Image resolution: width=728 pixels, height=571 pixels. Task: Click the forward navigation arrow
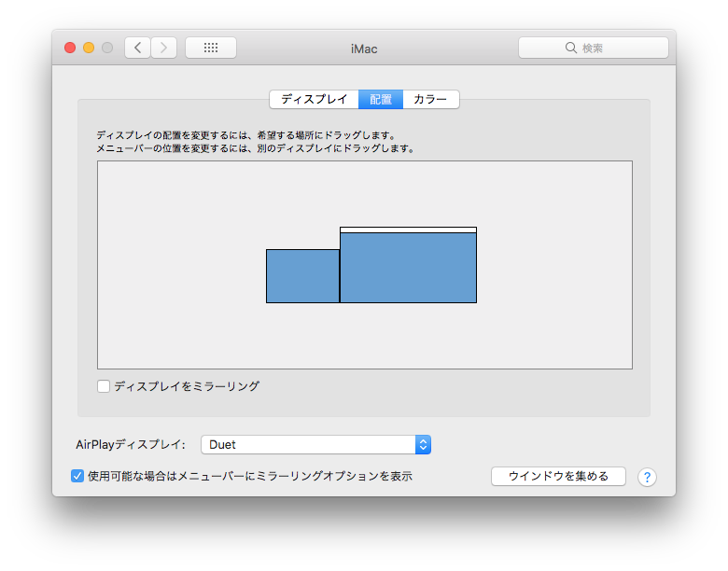click(x=163, y=48)
